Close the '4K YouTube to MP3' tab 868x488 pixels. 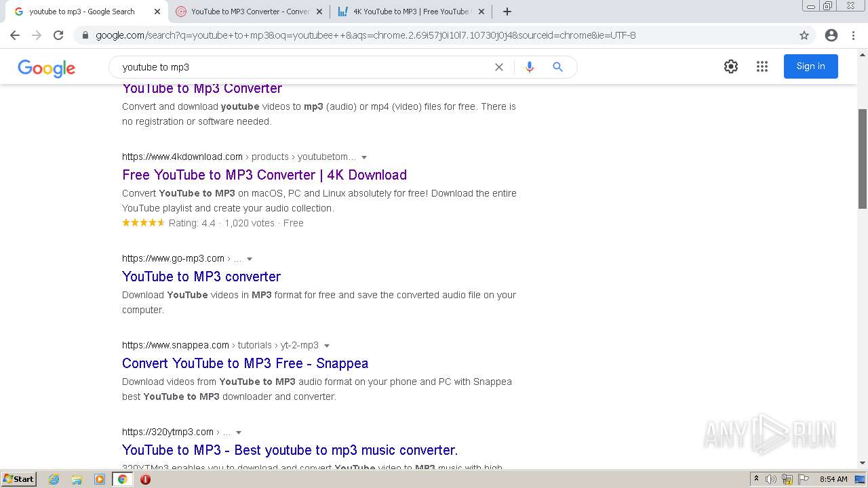click(481, 12)
